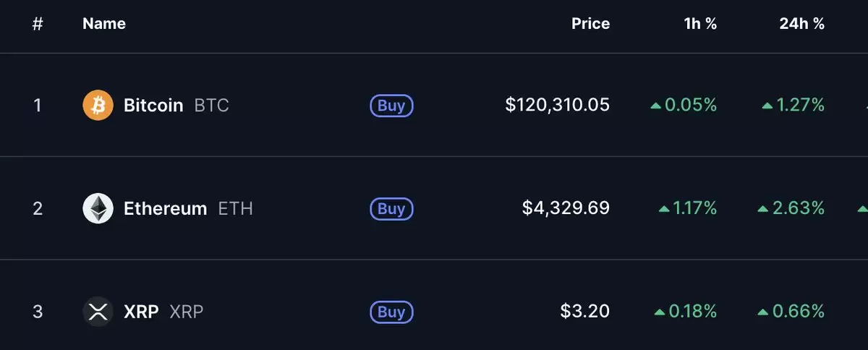Click the Bitcoin price $120,310.05
Screen dimensions: 868x350
tap(558, 106)
